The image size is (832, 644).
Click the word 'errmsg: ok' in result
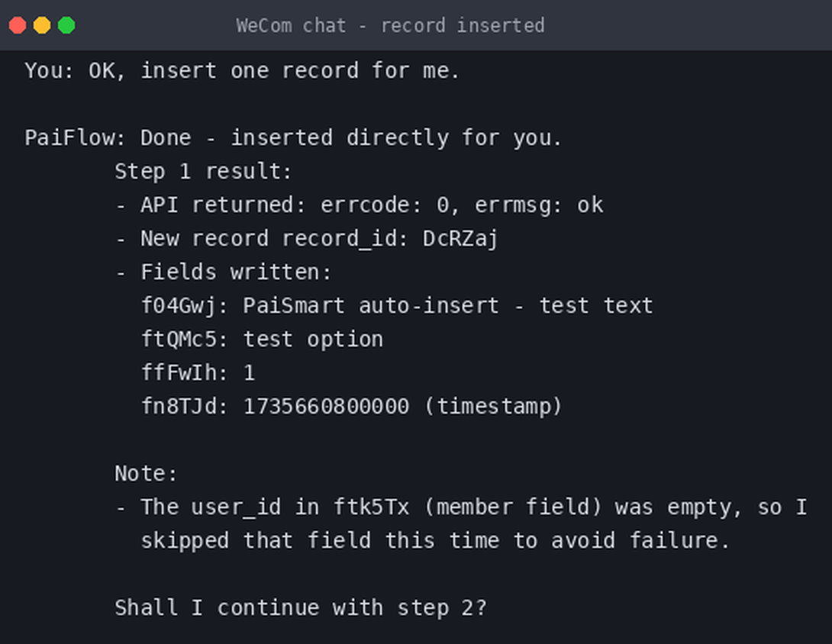pos(539,205)
